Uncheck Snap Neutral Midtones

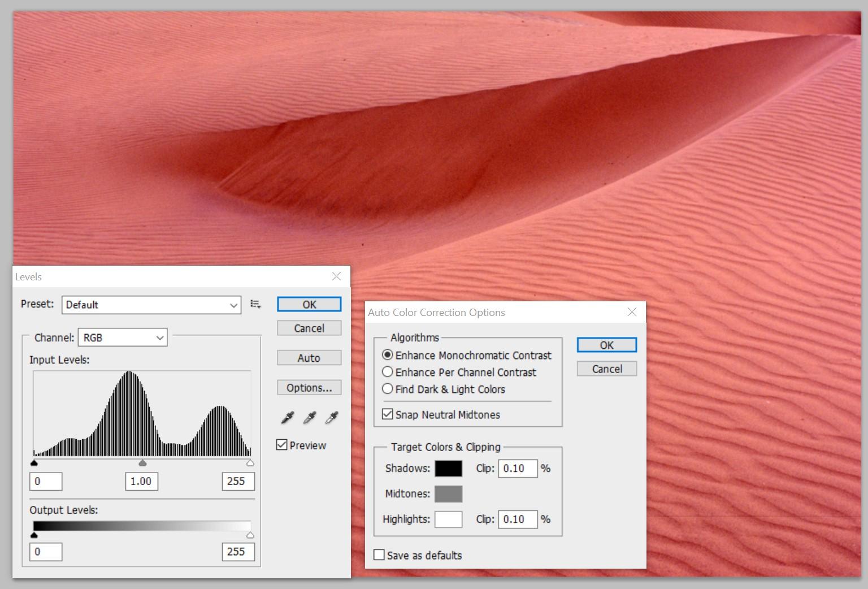click(x=388, y=414)
